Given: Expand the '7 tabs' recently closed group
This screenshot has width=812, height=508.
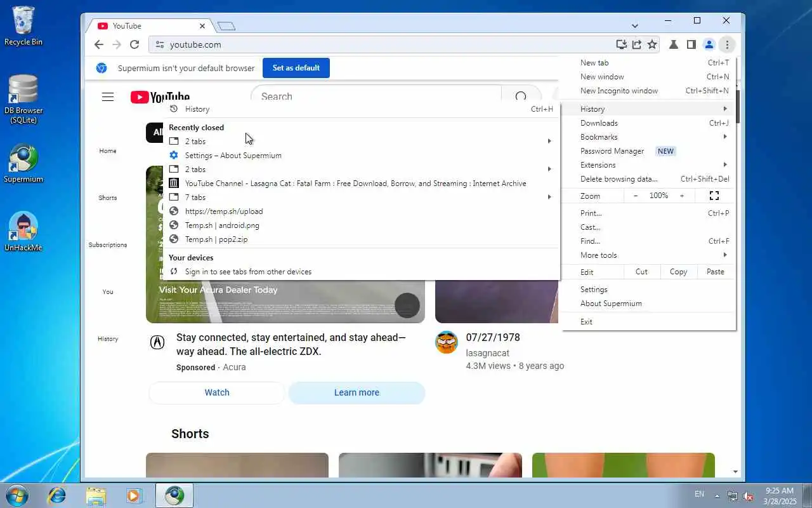Looking at the screenshot, I should [x=362, y=197].
